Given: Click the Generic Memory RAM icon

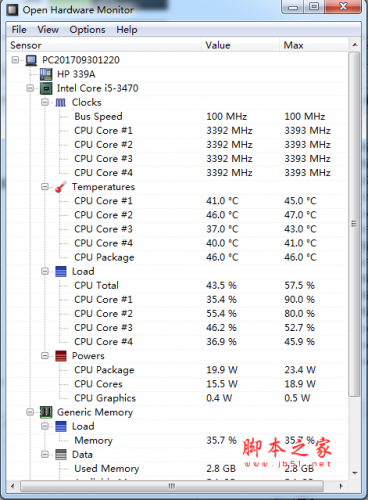Looking at the screenshot, I should click(46, 412).
